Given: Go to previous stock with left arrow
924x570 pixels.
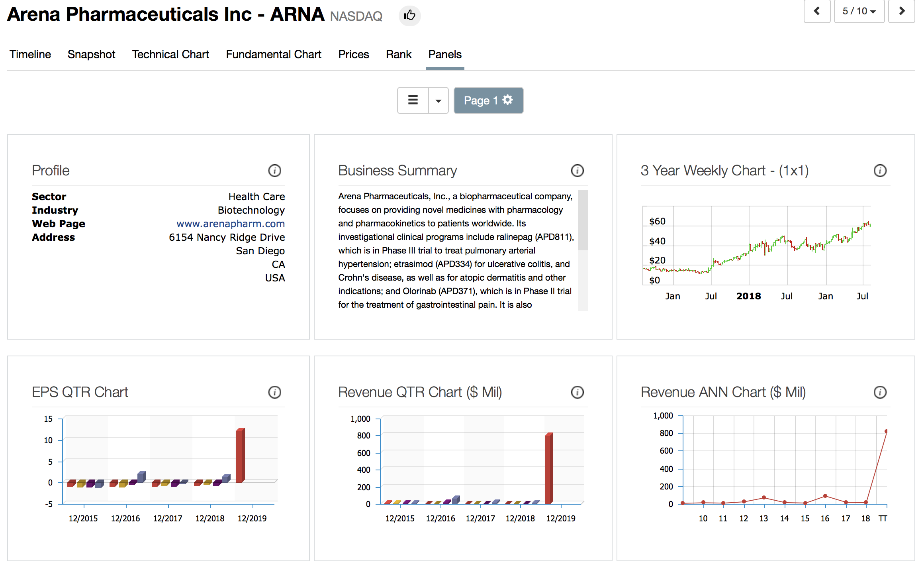Looking at the screenshot, I should [816, 11].
